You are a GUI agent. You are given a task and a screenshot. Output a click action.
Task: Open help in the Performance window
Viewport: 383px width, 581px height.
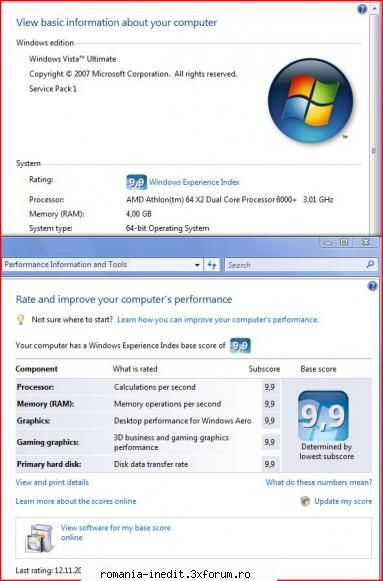click(x=372, y=286)
